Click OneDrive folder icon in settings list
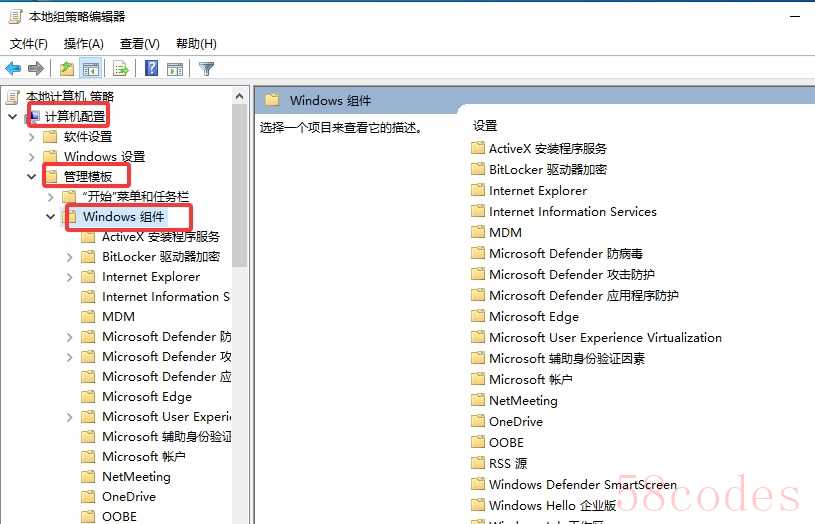Viewport: 815px width, 524px height. pyautogui.click(x=478, y=422)
